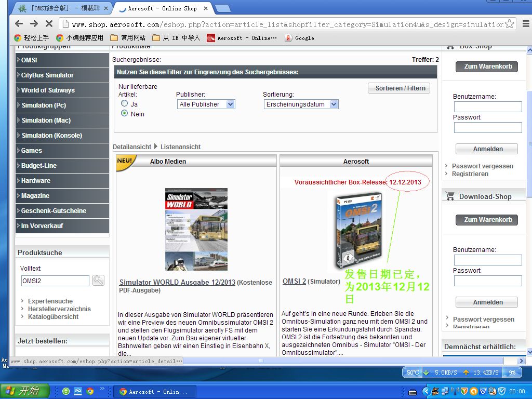Click the product search magnifier icon
The width and height of the screenshot is (532, 399).
pyautogui.click(x=98, y=281)
